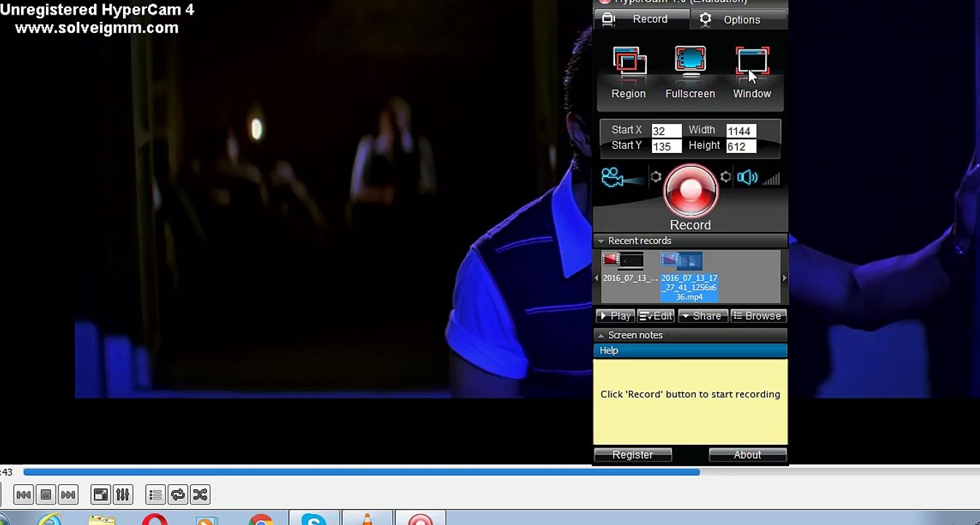Open the About dialog
The height and width of the screenshot is (525, 980).
[748, 455]
